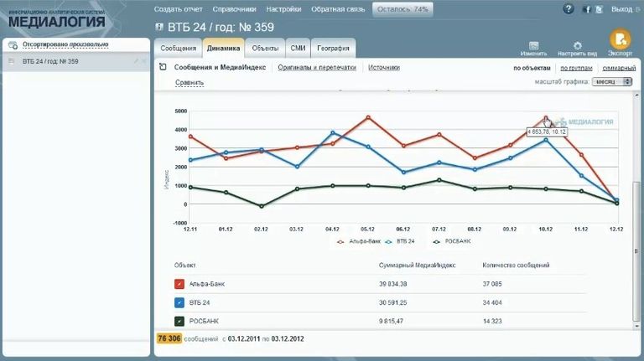Open the Создать отчет menu

tap(179, 9)
